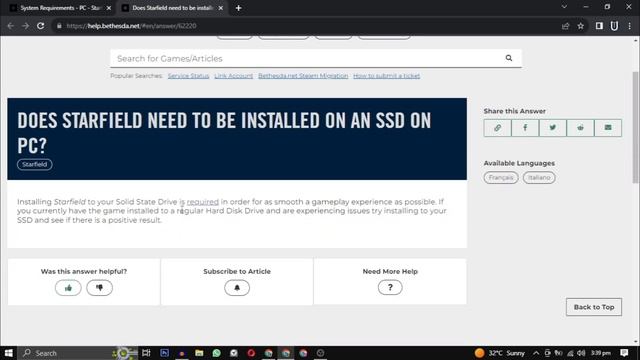This screenshot has width=640, height=360.
Task: Click the search magnifier icon
Action: 509,58
